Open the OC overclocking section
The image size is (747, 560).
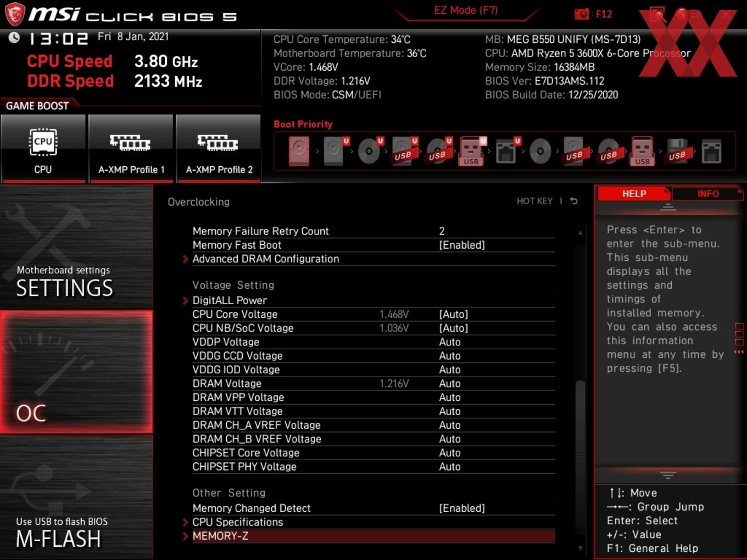click(x=76, y=372)
